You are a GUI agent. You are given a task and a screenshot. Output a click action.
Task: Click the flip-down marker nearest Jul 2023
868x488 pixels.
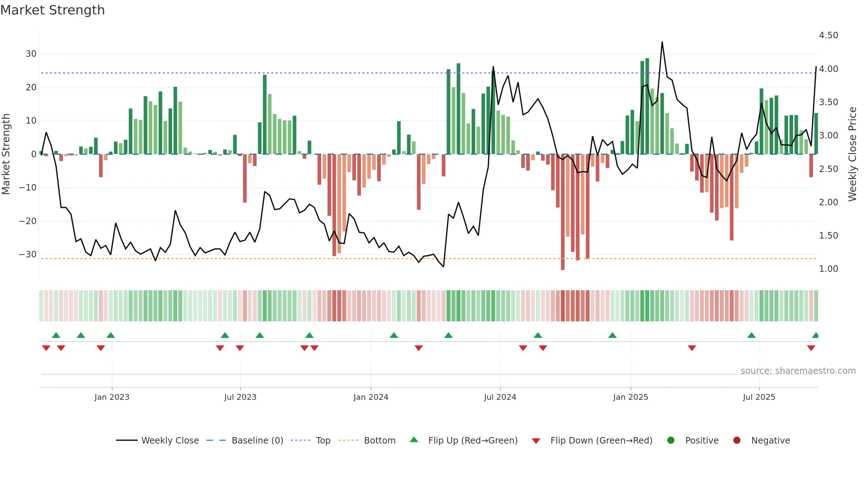(240, 348)
